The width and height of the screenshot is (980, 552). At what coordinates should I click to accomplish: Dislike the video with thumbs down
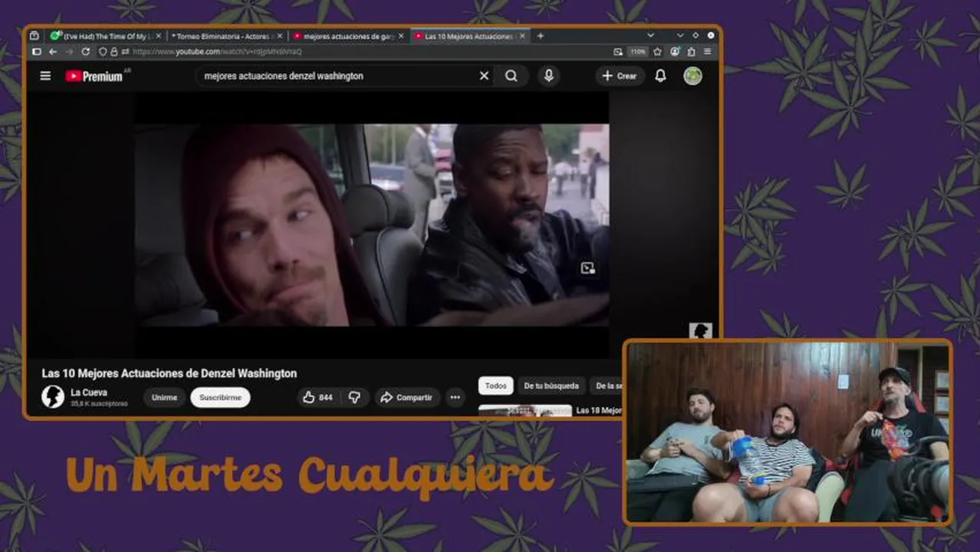354,397
